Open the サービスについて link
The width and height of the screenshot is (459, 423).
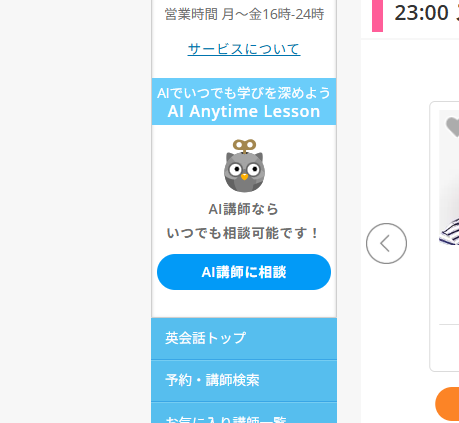pos(244,49)
